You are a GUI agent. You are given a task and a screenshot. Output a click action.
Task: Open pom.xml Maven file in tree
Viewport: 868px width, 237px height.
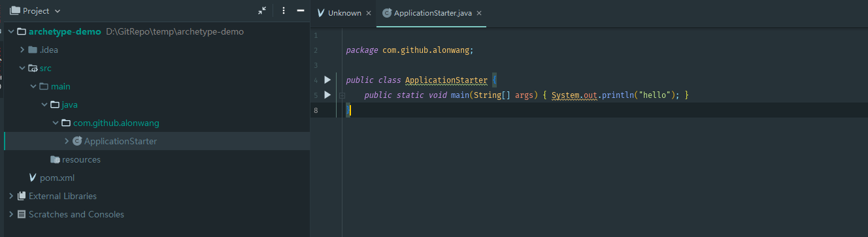51,178
